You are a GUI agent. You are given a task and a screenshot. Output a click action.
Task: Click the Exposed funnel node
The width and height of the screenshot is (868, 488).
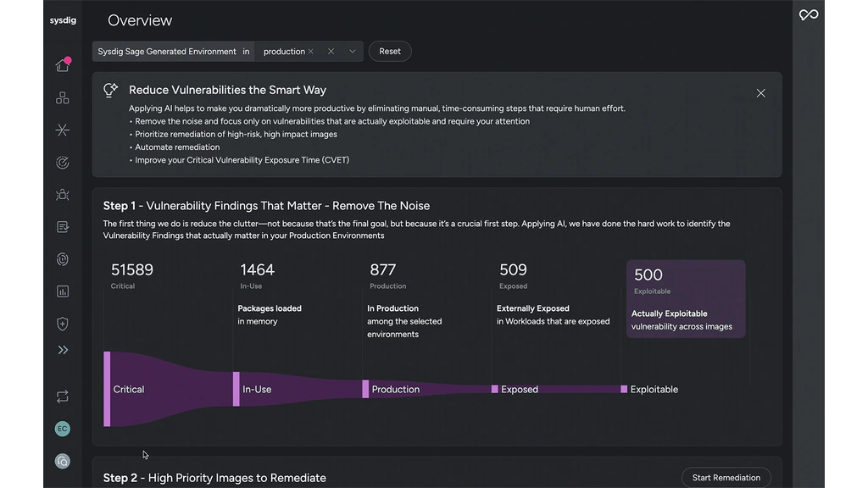pyautogui.click(x=495, y=389)
